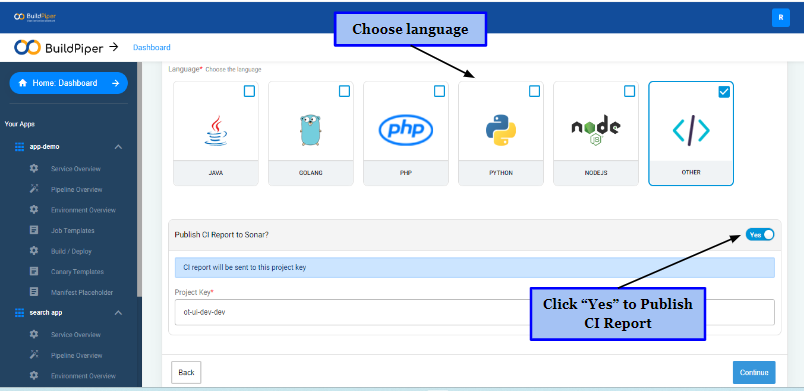Click the GOLANG card label
Image resolution: width=804 pixels, height=391 pixels.
[x=311, y=173]
